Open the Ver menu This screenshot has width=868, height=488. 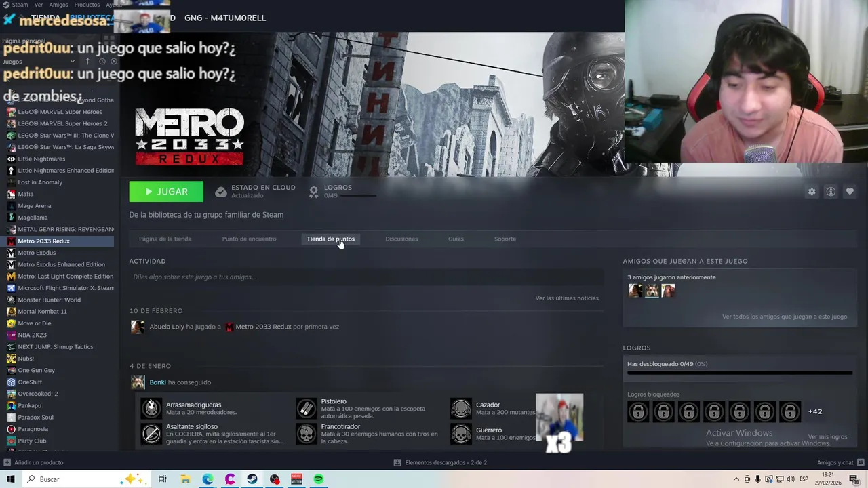[x=39, y=5]
